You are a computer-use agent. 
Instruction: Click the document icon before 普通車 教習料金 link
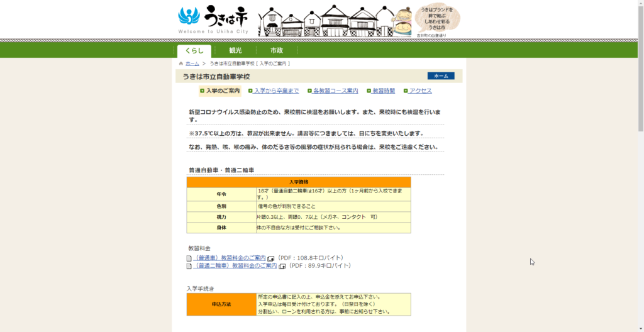point(189,258)
